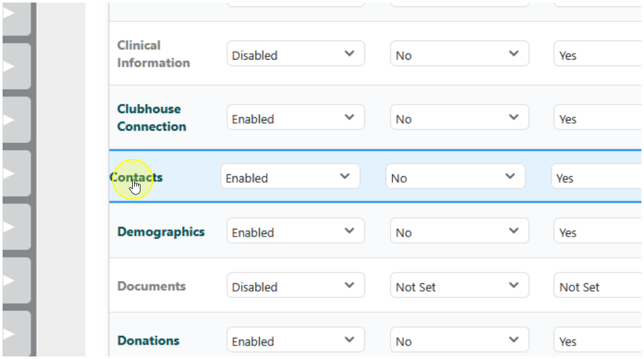644x359 pixels.
Task: Click the grayed Documents row label
Action: [x=151, y=287]
